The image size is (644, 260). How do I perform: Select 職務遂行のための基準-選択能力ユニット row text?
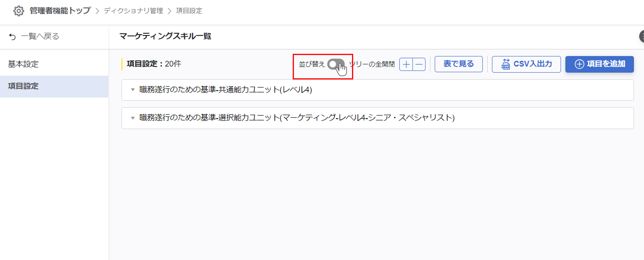(297, 118)
